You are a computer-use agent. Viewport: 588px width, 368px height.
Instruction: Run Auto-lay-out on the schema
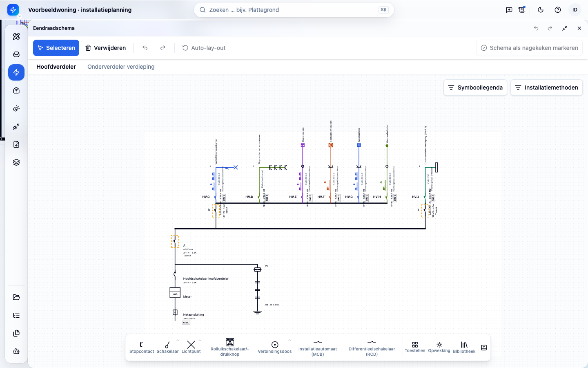click(204, 48)
